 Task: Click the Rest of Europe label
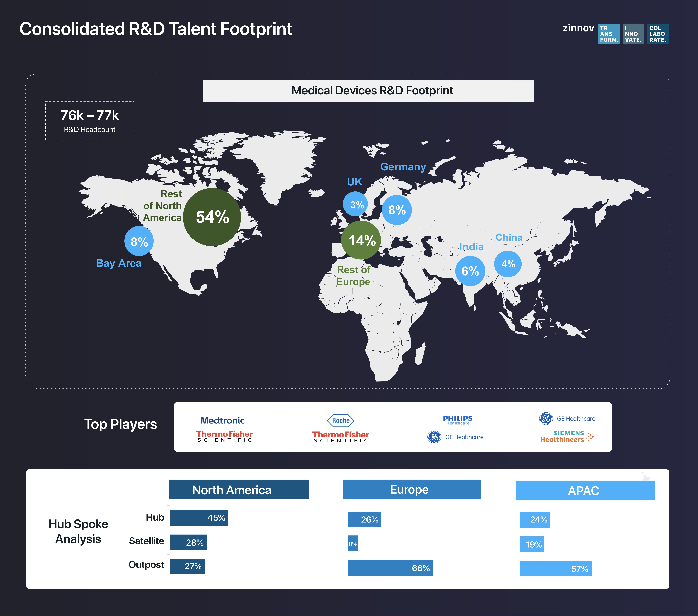click(x=353, y=276)
